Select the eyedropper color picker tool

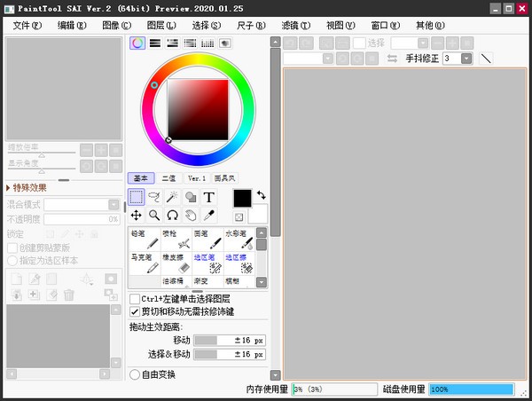209,215
